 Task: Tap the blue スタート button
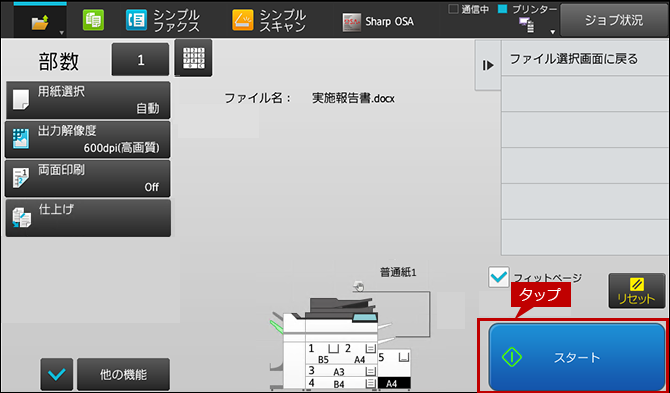577,357
